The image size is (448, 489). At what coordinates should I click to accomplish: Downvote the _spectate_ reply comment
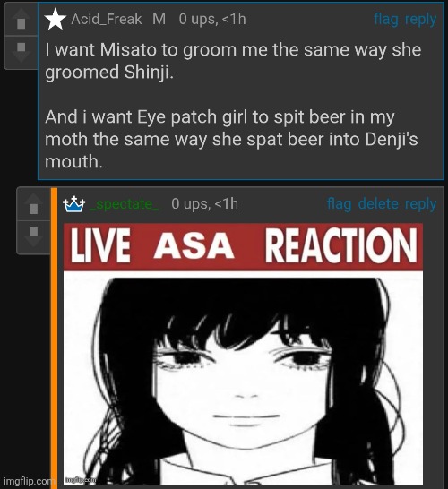click(x=33, y=236)
